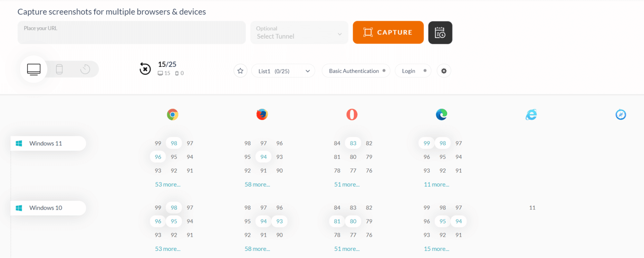This screenshot has height=258, width=644.
Task: Show 58 more Firefox versions for Windows 11
Action: pyautogui.click(x=257, y=184)
